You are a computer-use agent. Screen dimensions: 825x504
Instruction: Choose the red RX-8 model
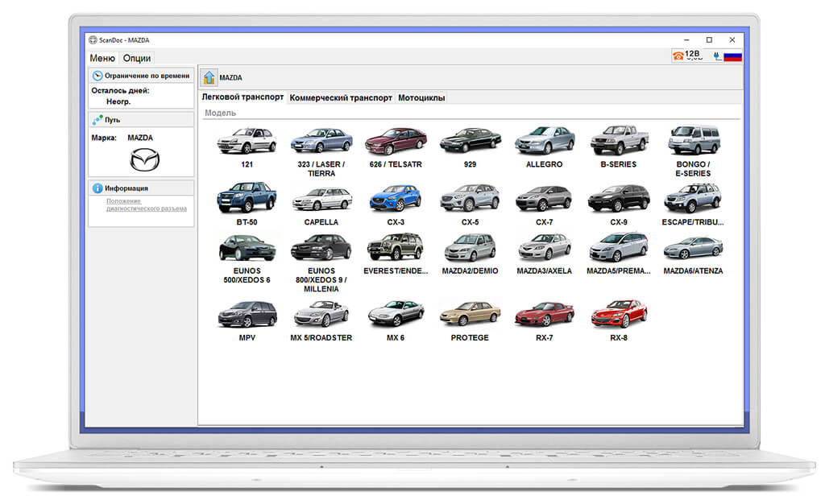click(x=619, y=320)
